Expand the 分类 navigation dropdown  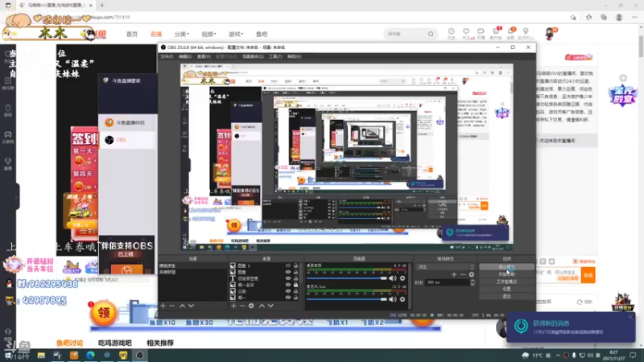[182, 34]
